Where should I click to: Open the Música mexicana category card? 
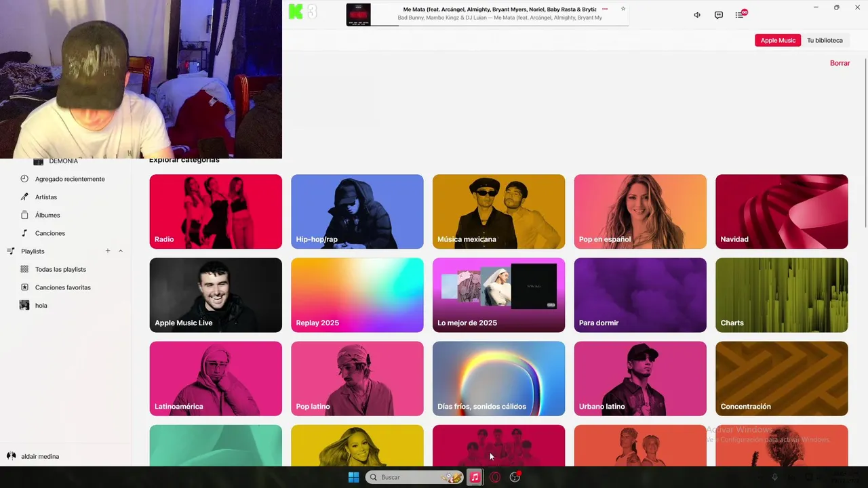coord(498,211)
